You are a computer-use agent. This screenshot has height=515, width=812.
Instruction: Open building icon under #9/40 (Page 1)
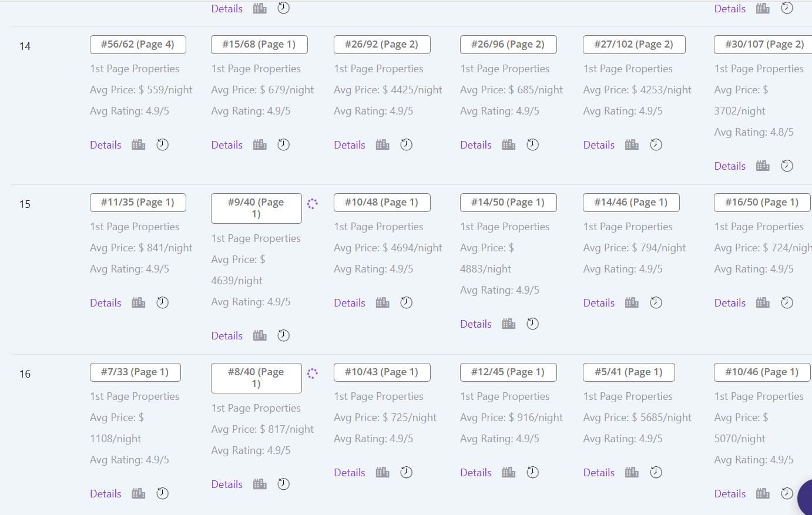pos(260,335)
